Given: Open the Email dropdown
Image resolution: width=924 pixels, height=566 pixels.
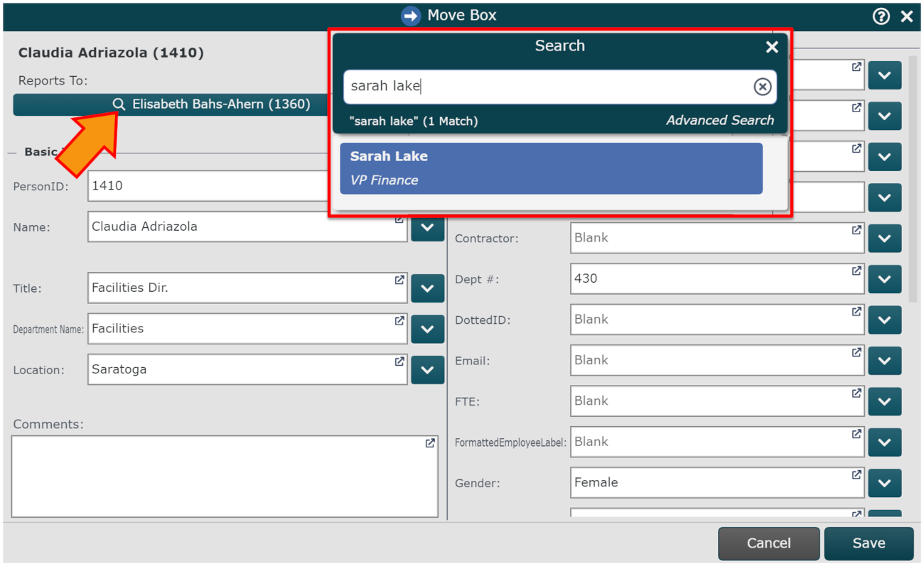Looking at the screenshot, I should click(884, 361).
